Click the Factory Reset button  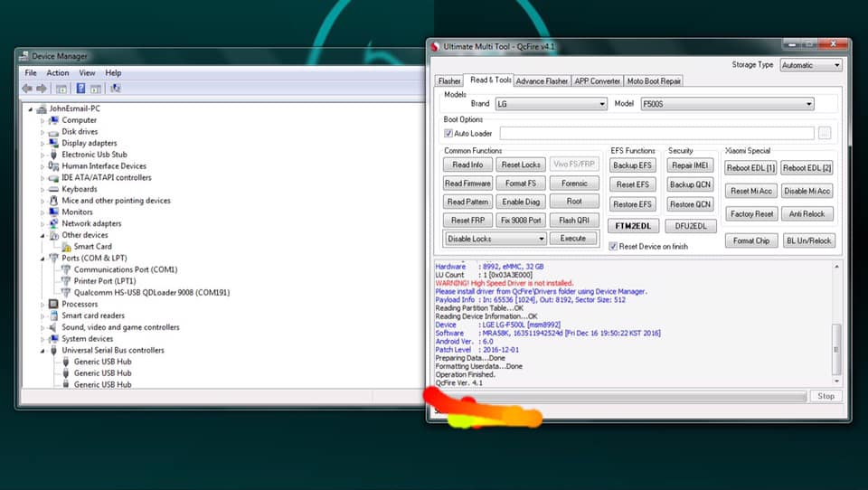(x=751, y=213)
